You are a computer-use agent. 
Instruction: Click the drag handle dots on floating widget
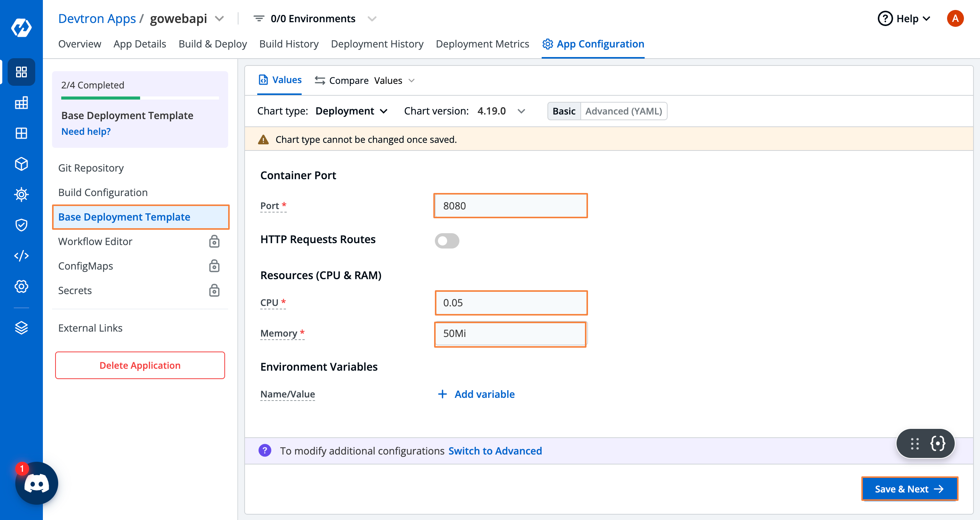915,443
